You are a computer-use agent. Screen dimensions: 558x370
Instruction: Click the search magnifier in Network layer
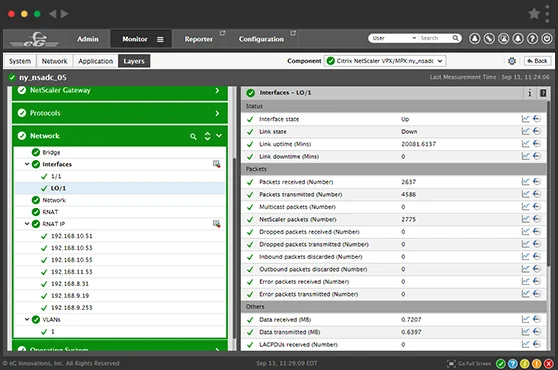(x=193, y=136)
